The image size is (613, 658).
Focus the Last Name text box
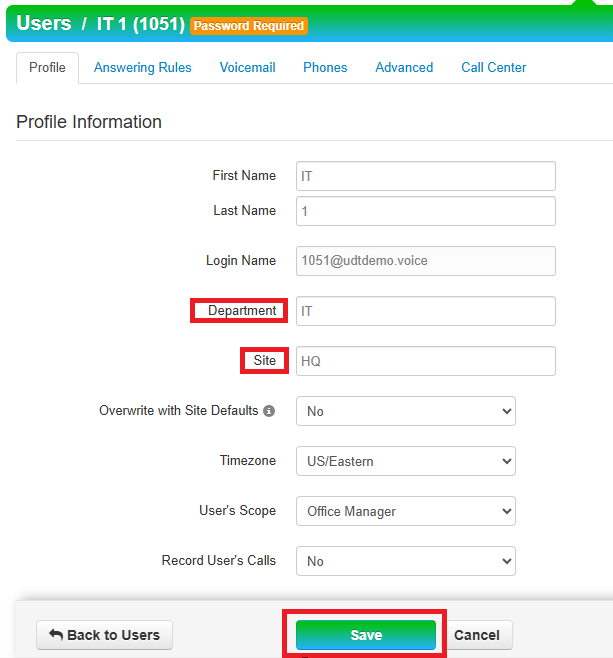pyautogui.click(x=425, y=211)
